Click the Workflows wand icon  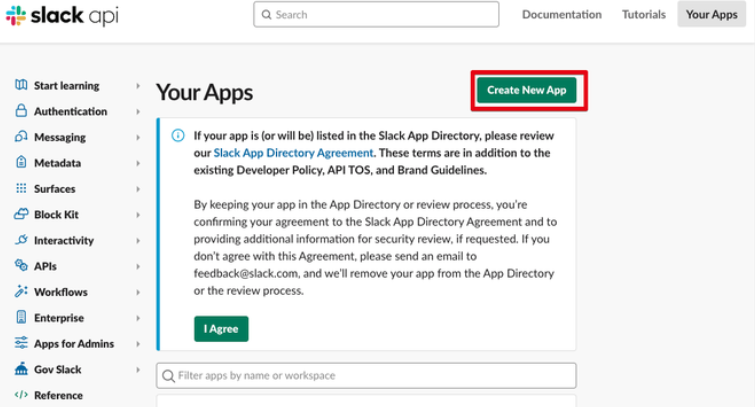point(21,291)
